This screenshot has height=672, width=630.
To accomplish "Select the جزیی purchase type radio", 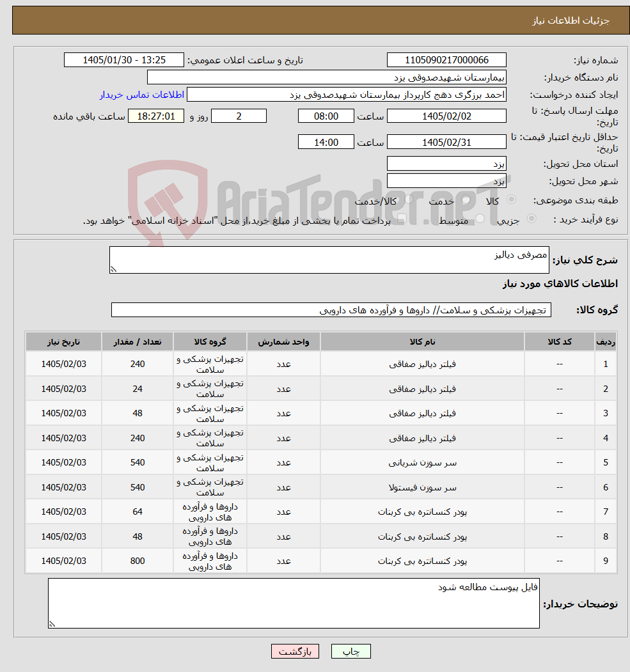I will coord(532,219).
